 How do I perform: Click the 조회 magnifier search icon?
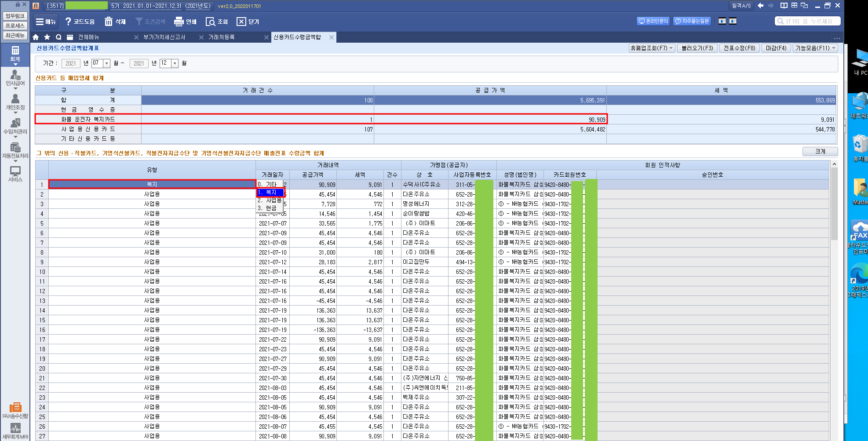210,22
